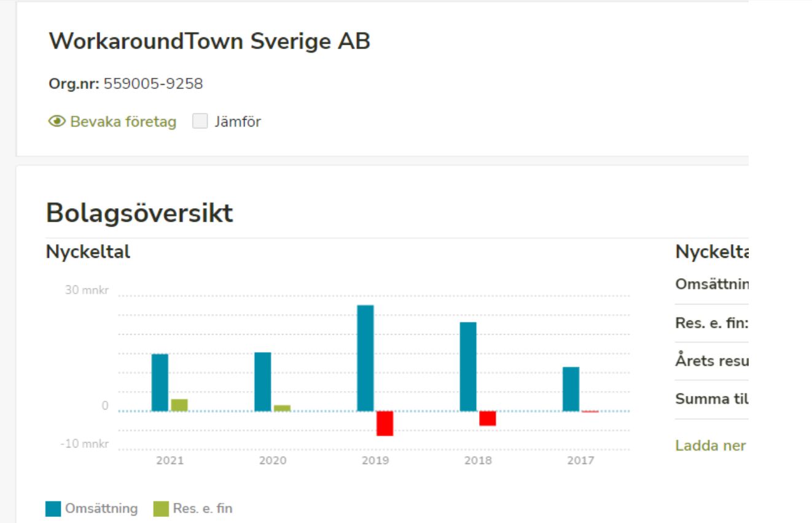This screenshot has height=523, width=812.
Task: Select the 2020 blue Omsättning bar
Action: 263,381
